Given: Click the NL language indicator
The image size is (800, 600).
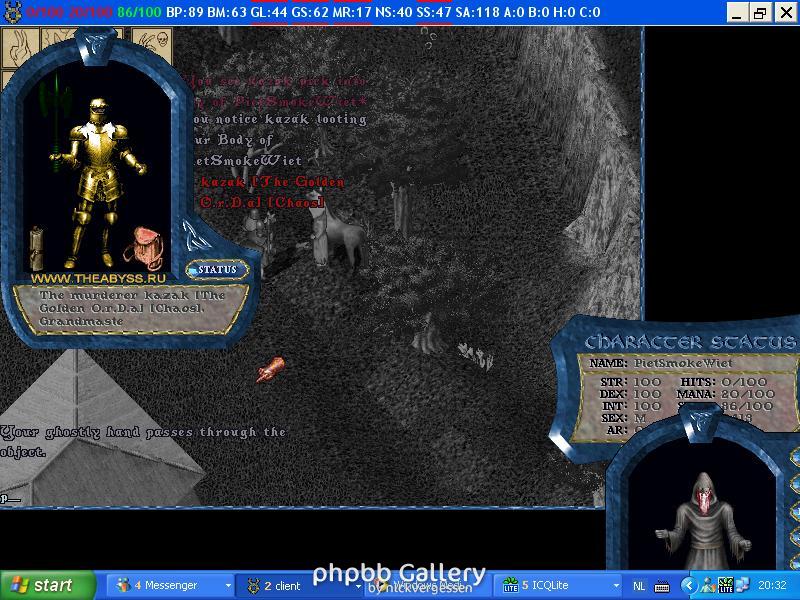Looking at the screenshot, I should (x=640, y=586).
